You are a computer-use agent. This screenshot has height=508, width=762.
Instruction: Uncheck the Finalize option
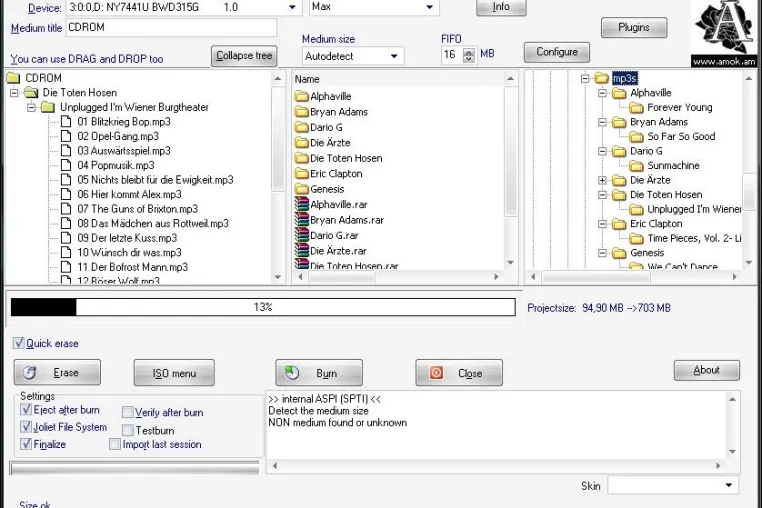tap(26, 444)
